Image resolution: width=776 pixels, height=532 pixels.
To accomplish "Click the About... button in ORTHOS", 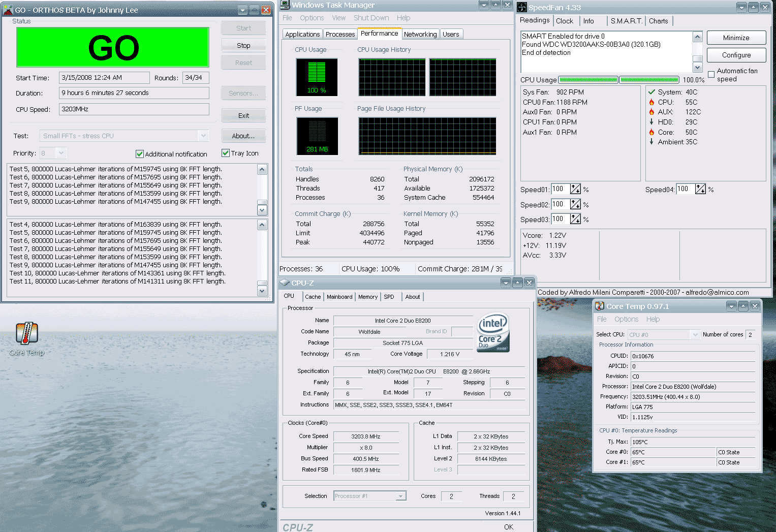I will (x=243, y=136).
